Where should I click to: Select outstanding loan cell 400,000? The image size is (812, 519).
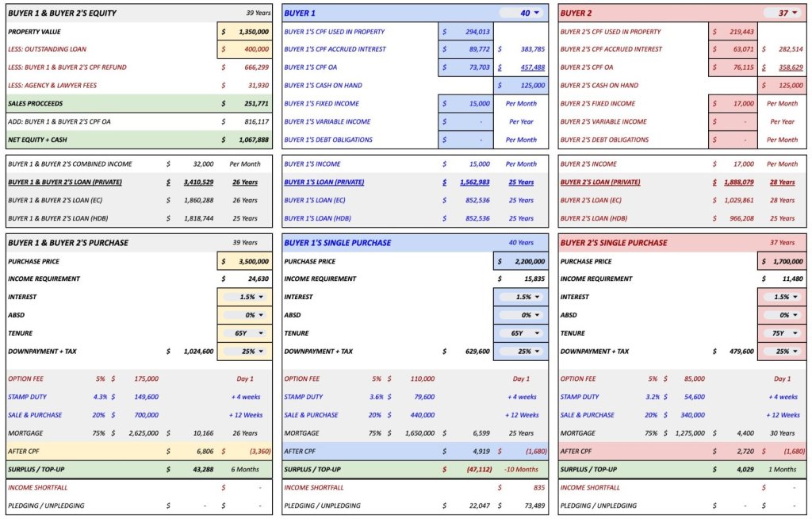245,49
